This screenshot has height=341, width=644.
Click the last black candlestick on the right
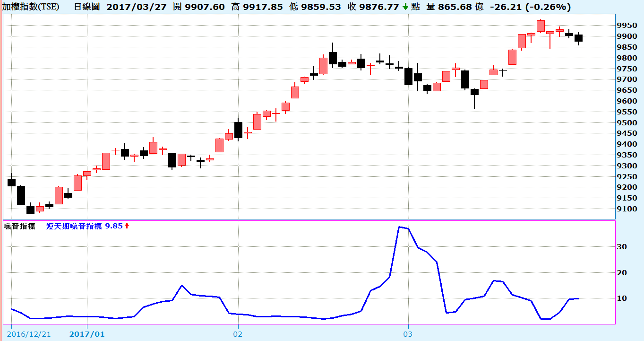point(578,38)
